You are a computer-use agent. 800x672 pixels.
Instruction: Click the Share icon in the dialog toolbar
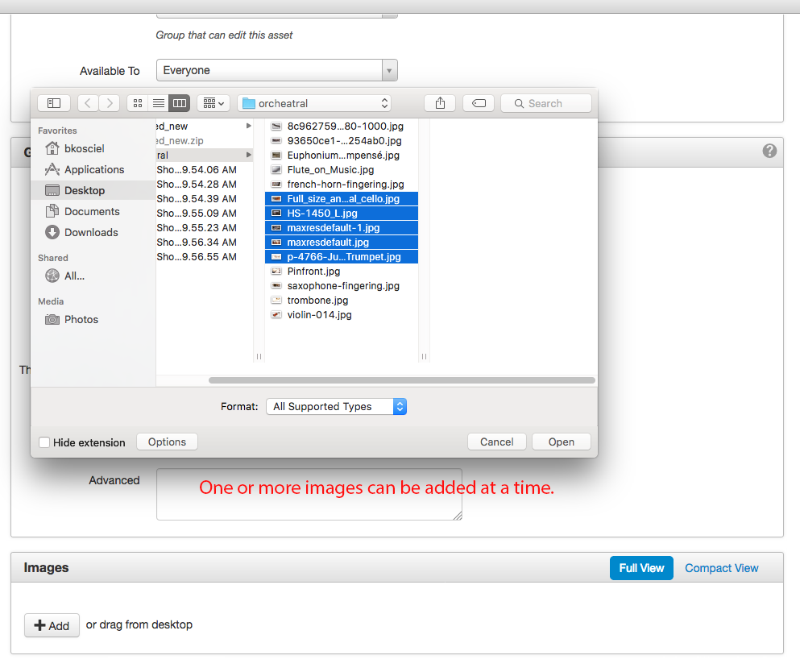coord(441,104)
